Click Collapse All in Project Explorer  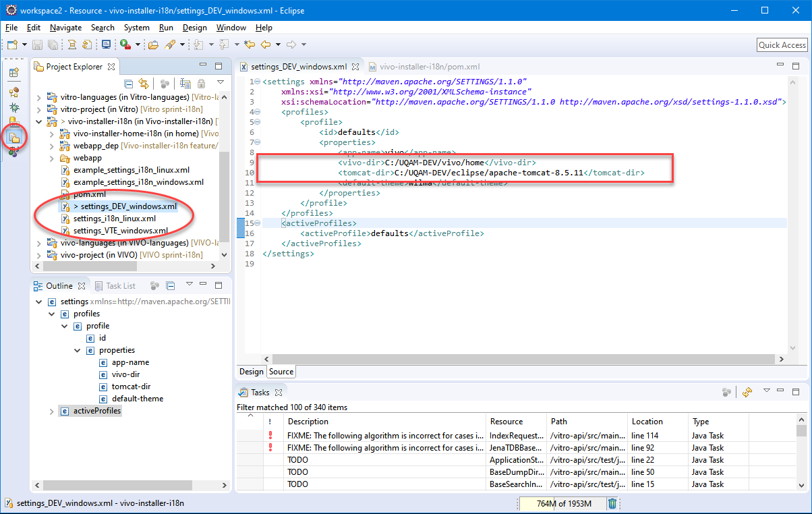point(129,84)
